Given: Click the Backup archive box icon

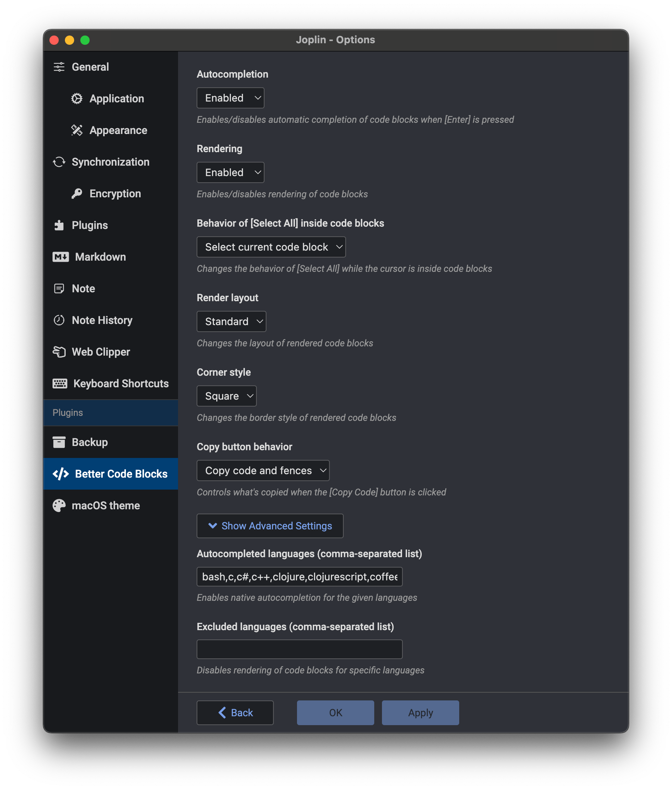Looking at the screenshot, I should [59, 442].
